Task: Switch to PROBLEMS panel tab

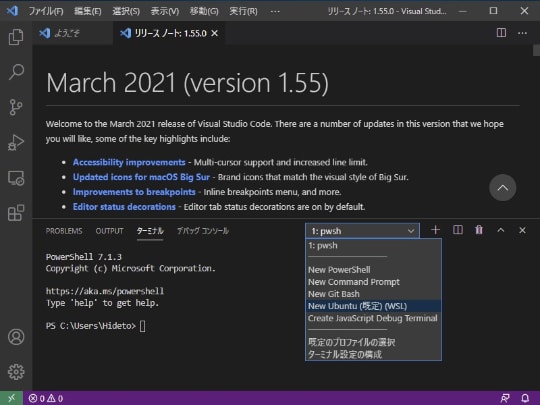Action: 64,231
